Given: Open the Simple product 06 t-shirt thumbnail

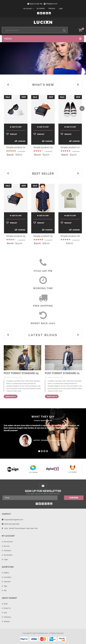Looking at the screenshot, I should 70,198.
